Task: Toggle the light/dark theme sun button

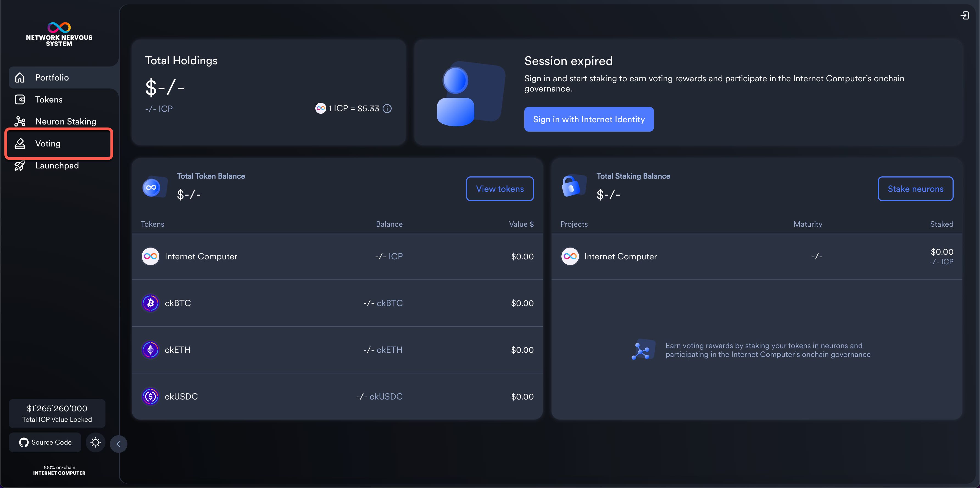Action: pos(95,442)
